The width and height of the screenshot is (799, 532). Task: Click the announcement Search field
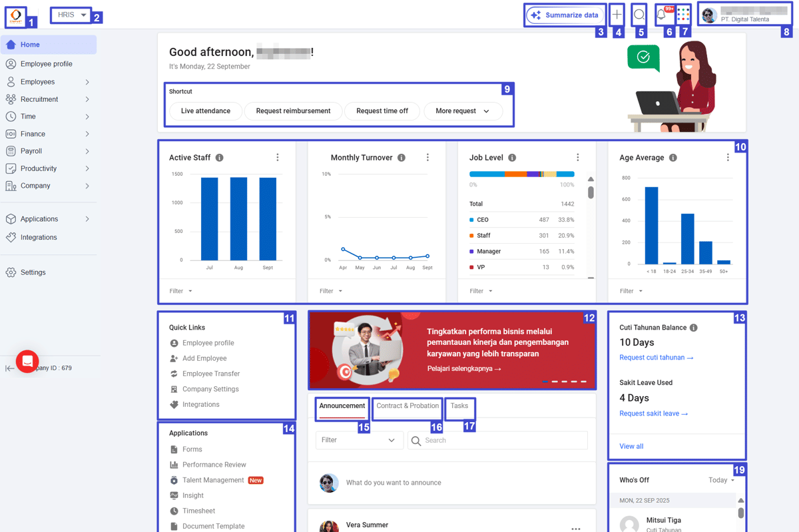pos(497,440)
